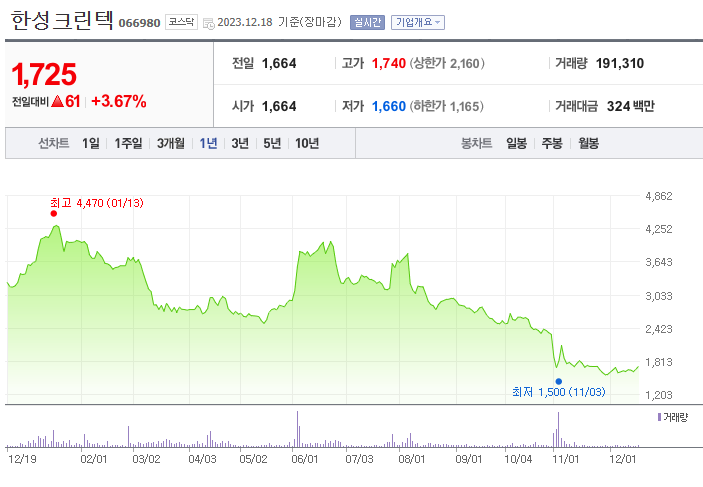Click the 02/01 date axis label
Image resolution: width=703 pixels, height=487 pixels.
tap(94, 459)
